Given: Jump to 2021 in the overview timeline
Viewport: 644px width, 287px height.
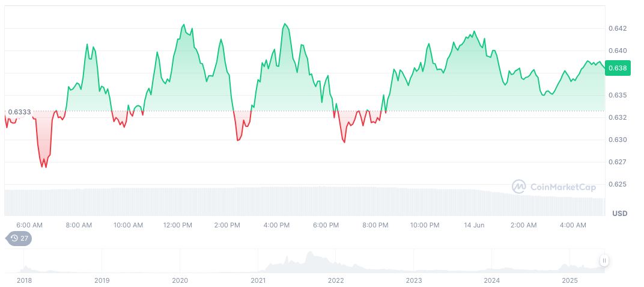Looking at the screenshot, I should pyautogui.click(x=258, y=280).
